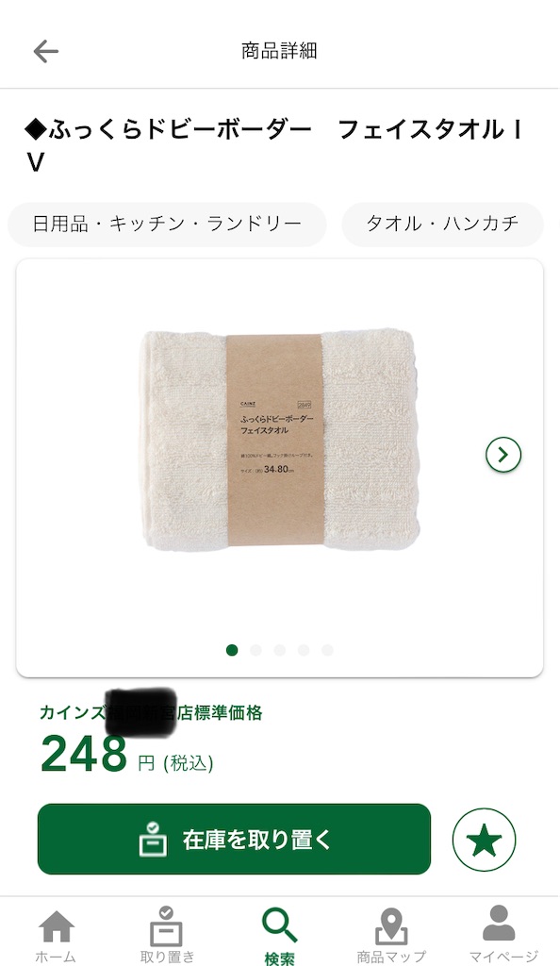Tap the towel product photo
This screenshot has width=560, height=966.
[280, 440]
